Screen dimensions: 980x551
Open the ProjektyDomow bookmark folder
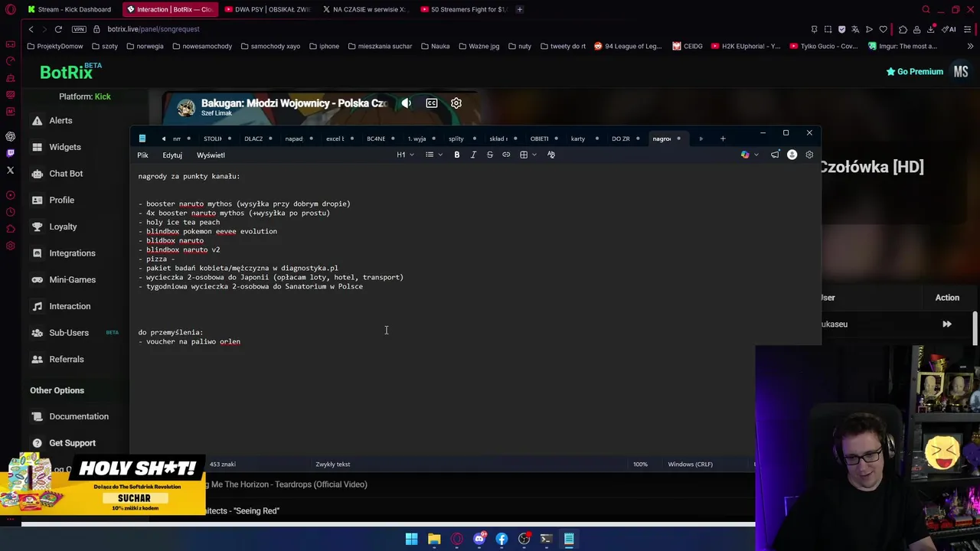(54, 46)
